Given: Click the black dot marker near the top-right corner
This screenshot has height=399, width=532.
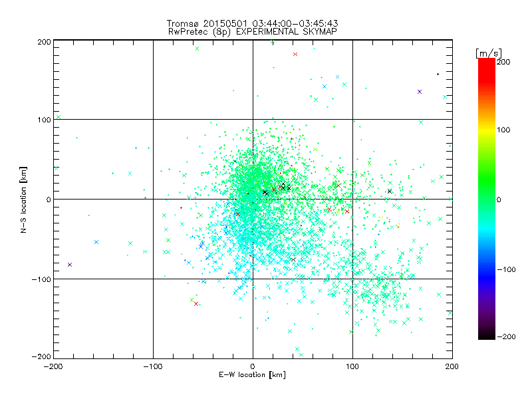Looking at the screenshot, I should 438,74.
